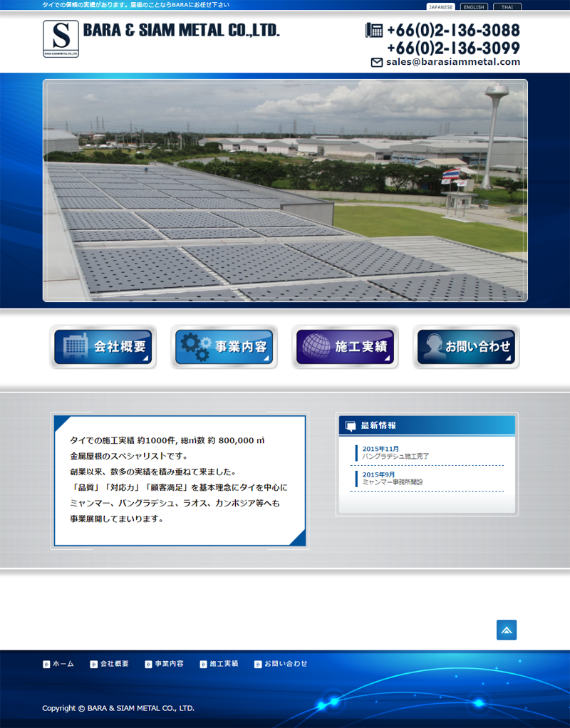Click the arrow icon beside footer 施工実績
Viewport: 570px width, 728px height.
pos(204,665)
